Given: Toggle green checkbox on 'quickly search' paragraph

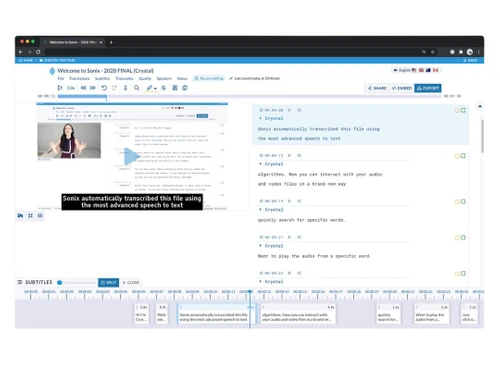Looking at the screenshot, I should point(463,201).
